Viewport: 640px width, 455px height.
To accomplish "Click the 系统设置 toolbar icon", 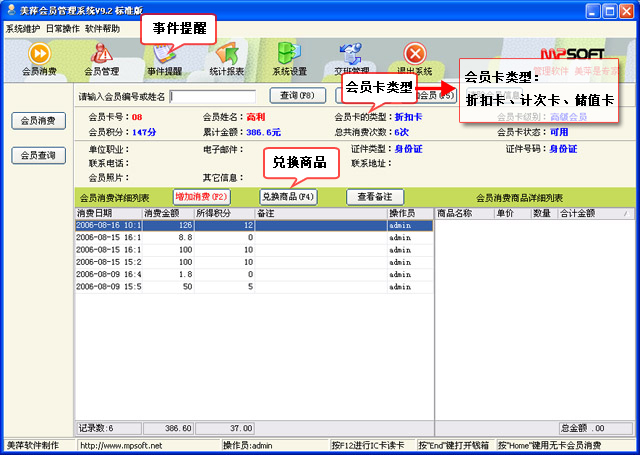I will point(290,58).
